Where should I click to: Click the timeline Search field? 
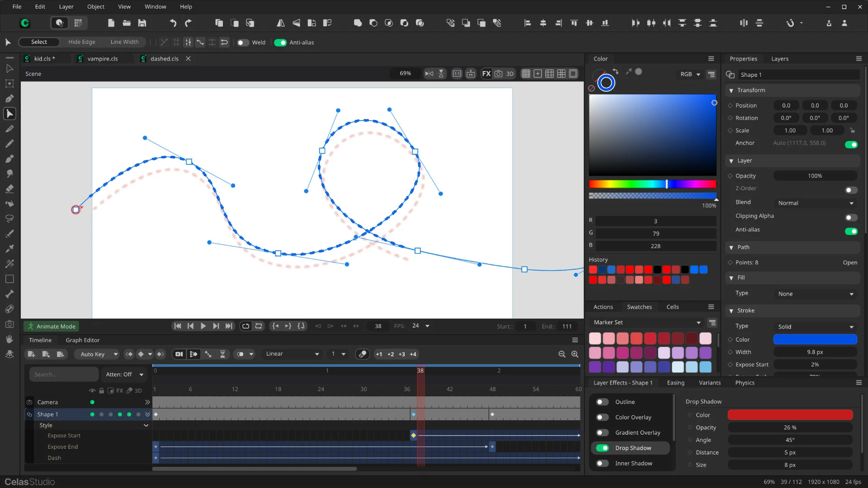(64, 375)
